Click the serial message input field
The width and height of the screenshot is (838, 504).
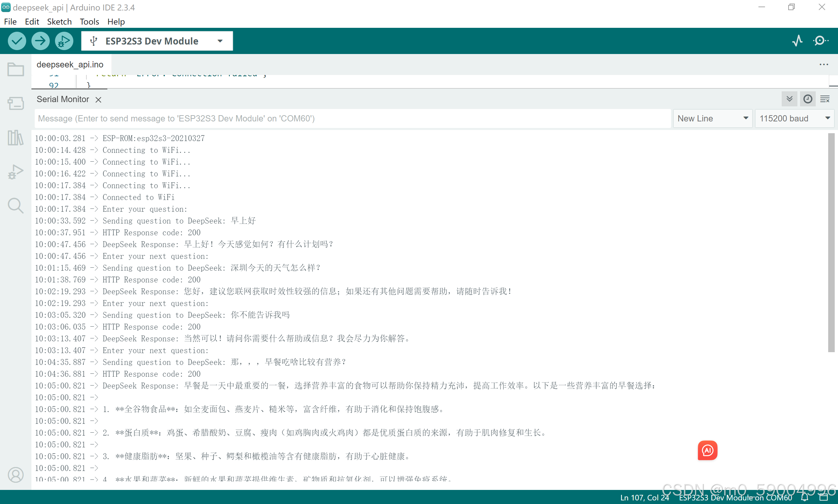coord(352,118)
